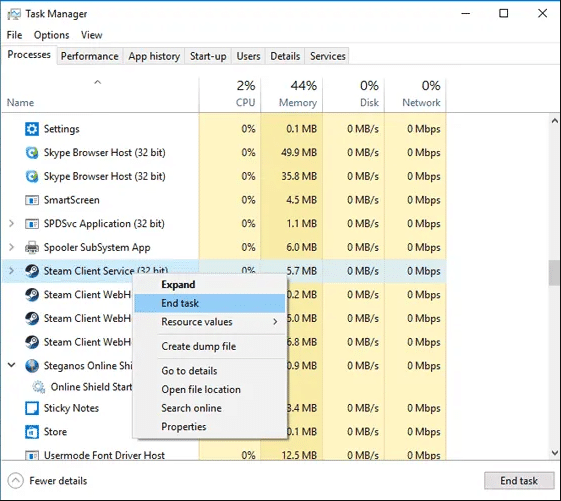Choose Create dump file

click(210, 346)
